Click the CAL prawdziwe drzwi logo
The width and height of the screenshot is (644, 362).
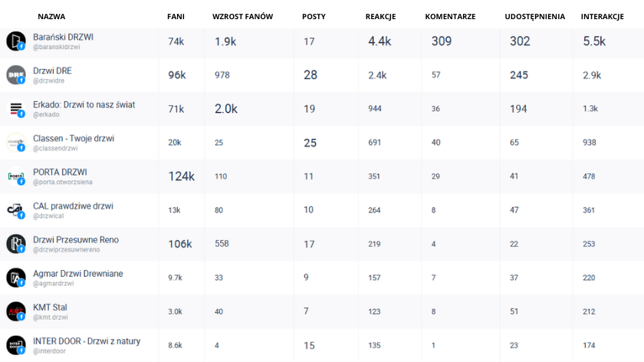16,210
